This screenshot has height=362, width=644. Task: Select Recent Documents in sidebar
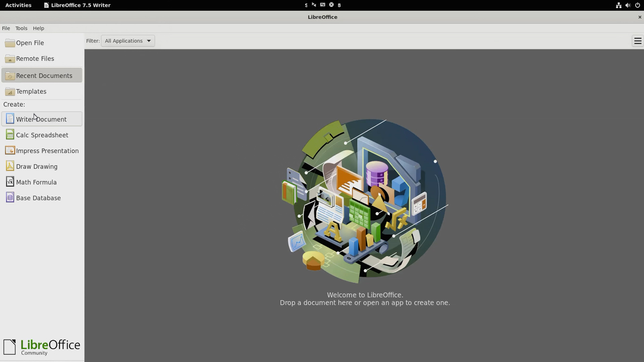click(42, 75)
